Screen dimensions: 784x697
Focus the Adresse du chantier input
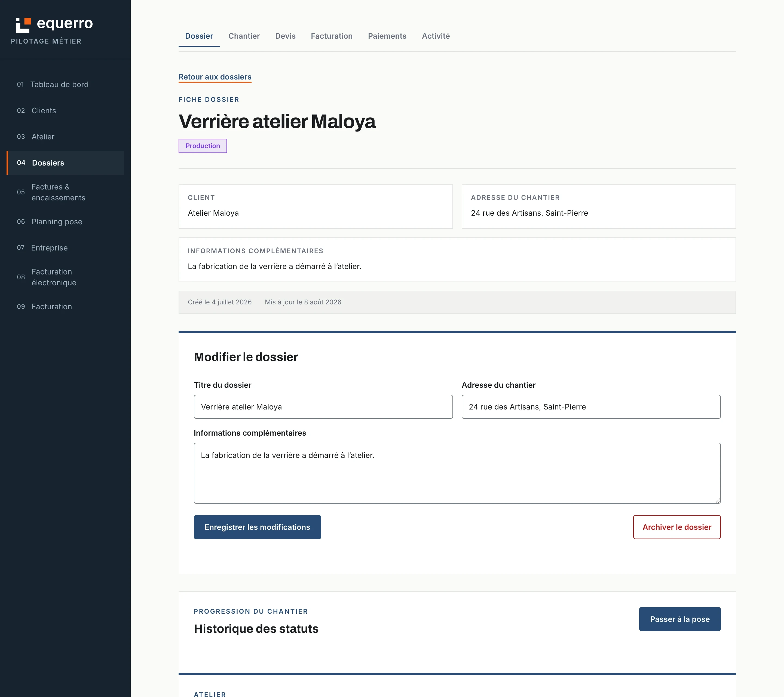pos(591,406)
